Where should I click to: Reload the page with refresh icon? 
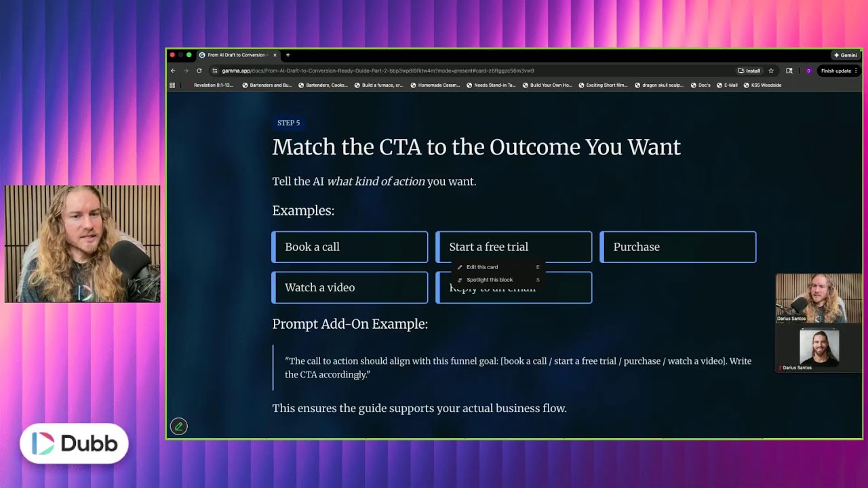tap(199, 70)
